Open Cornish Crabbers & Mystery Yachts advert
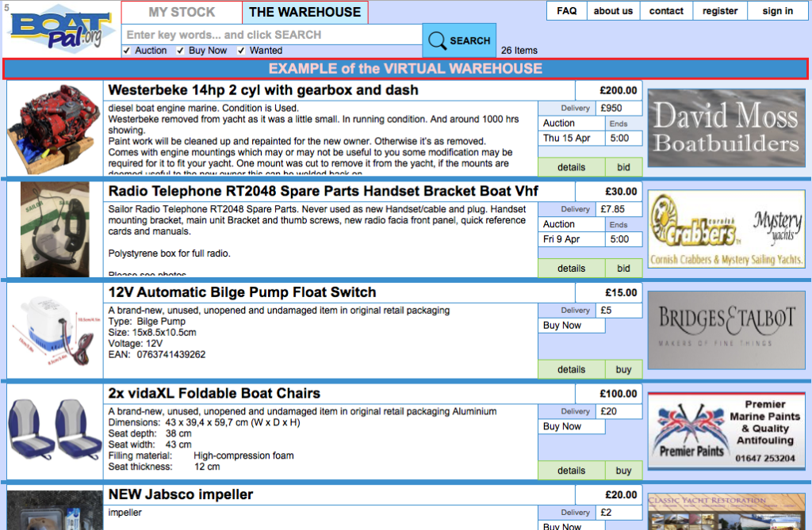812x530 pixels. (726, 229)
